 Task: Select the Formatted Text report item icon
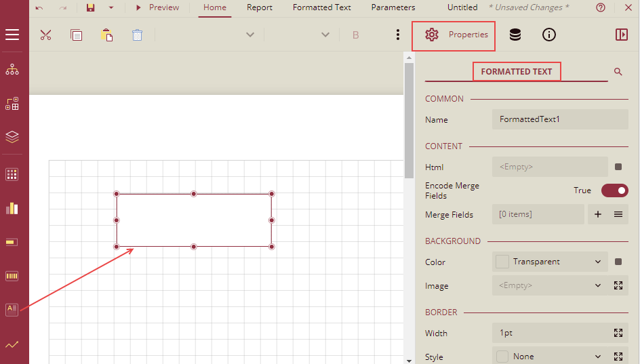coord(12,310)
